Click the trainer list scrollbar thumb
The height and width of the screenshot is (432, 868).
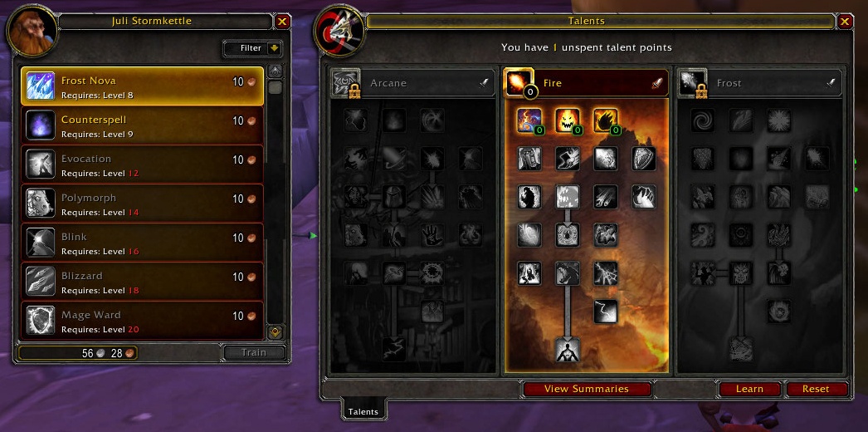pyautogui.click(x=276, y=87)
